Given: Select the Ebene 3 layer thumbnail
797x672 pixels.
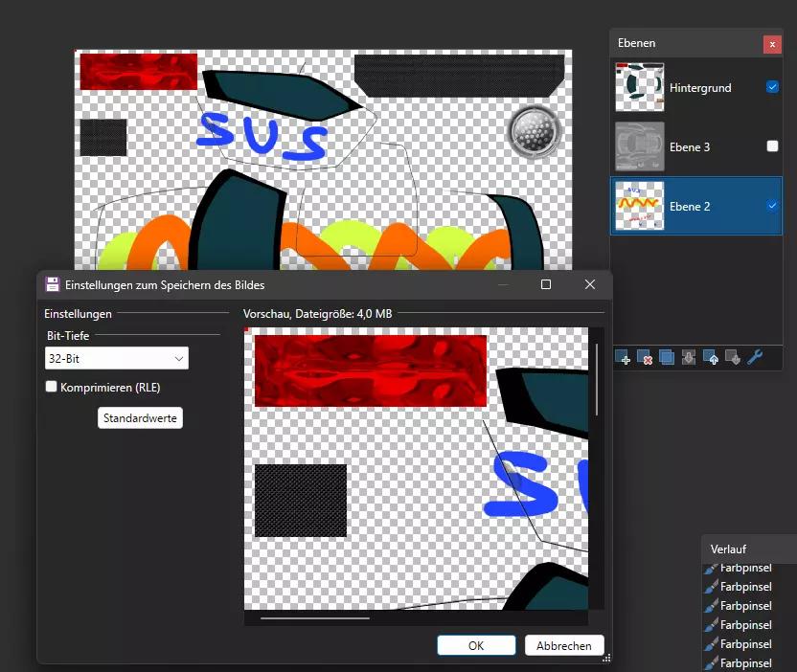Looking at the screenshot, I should coord(640,146).
